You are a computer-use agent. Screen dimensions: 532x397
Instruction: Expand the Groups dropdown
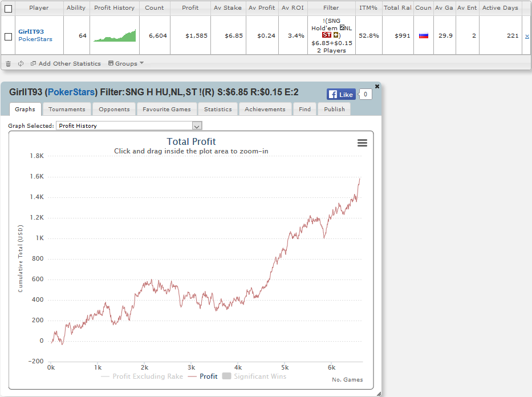click(x=126, y=63)
